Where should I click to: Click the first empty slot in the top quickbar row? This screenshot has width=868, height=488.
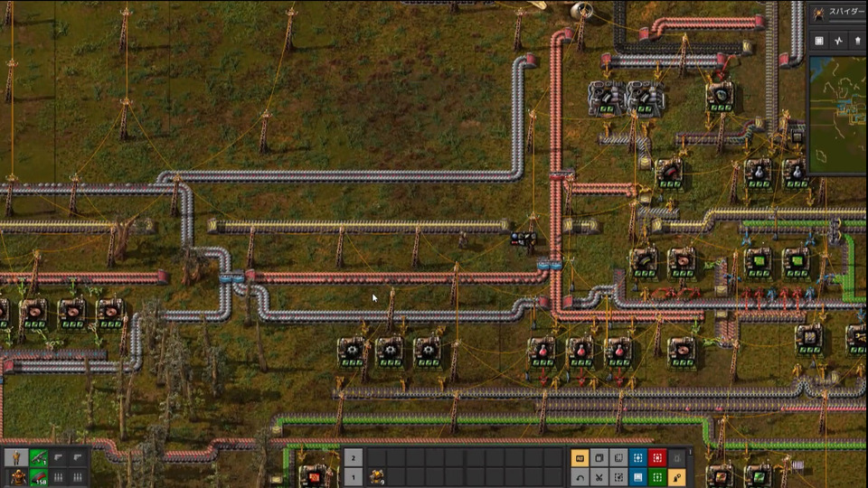click(x=377, y=458)
